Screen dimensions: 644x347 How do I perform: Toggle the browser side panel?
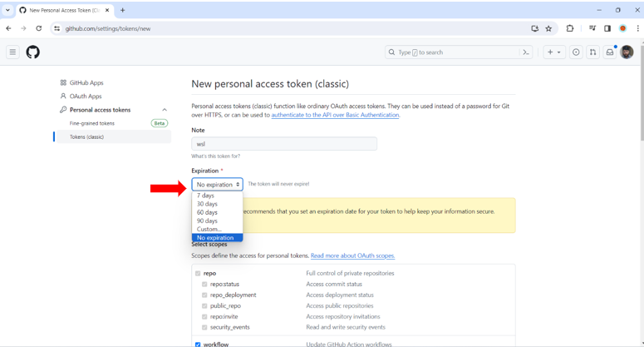click(607, 28)
